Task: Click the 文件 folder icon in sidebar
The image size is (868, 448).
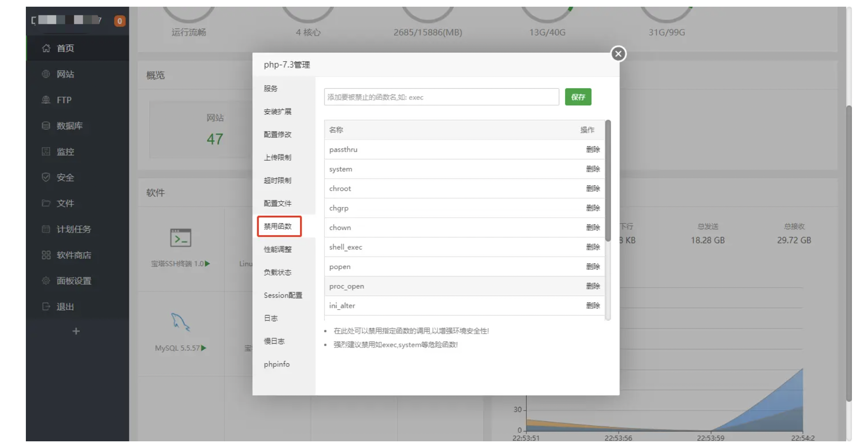Action: coord(46,203)
